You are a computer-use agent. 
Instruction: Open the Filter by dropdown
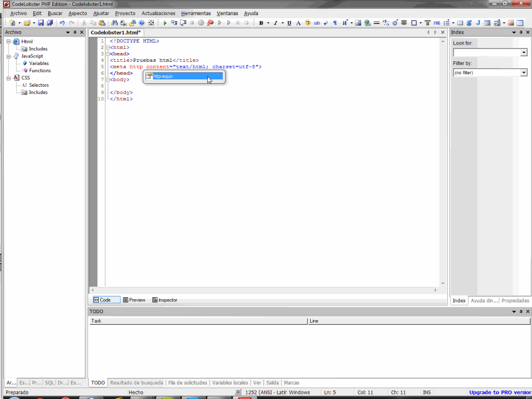(523, 73)
